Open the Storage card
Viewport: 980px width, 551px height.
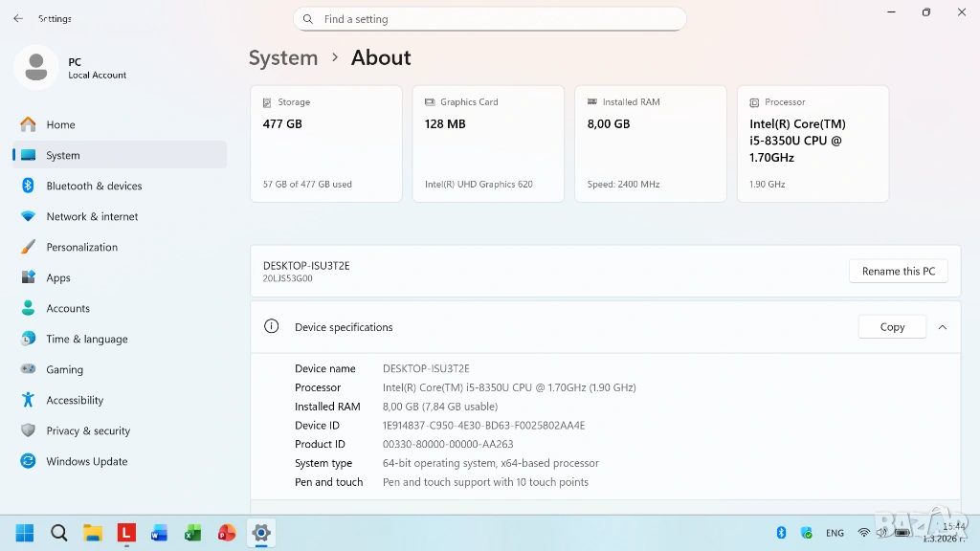[x=325, y=143]
